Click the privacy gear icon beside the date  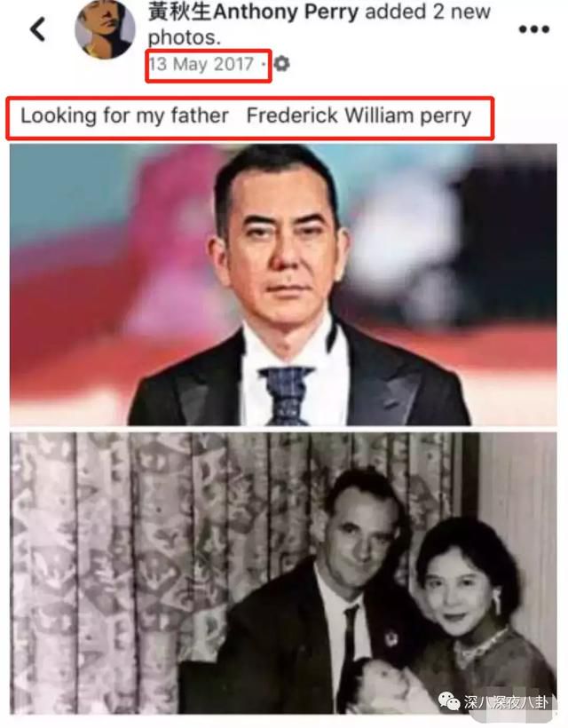281,64
